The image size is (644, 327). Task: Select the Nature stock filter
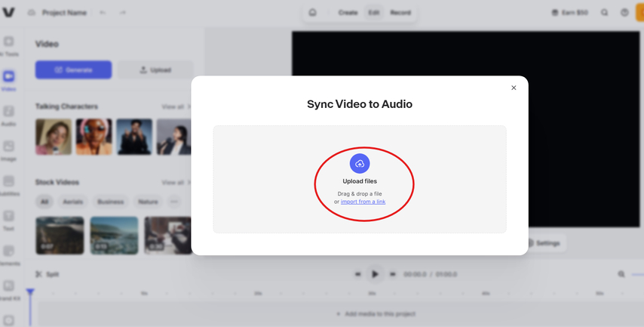(x=148, y=202)
